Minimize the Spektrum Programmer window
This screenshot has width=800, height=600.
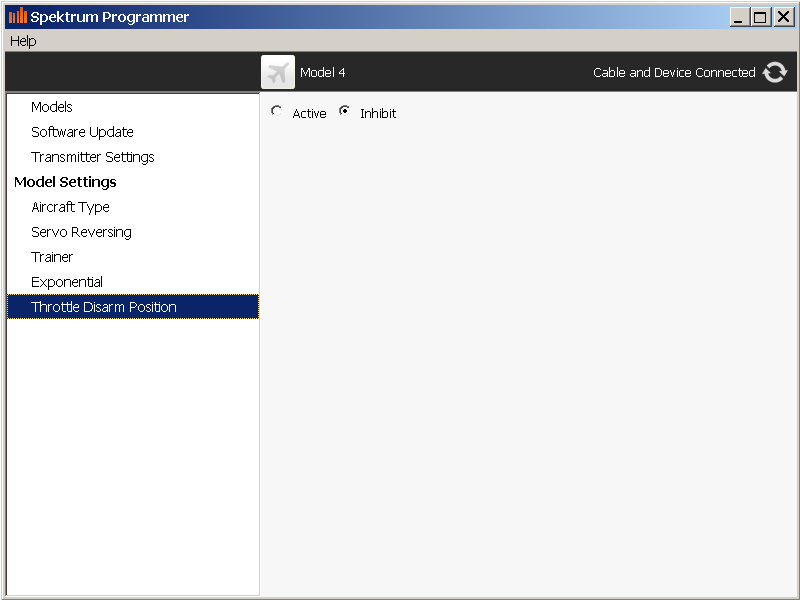tap(738, 17)
